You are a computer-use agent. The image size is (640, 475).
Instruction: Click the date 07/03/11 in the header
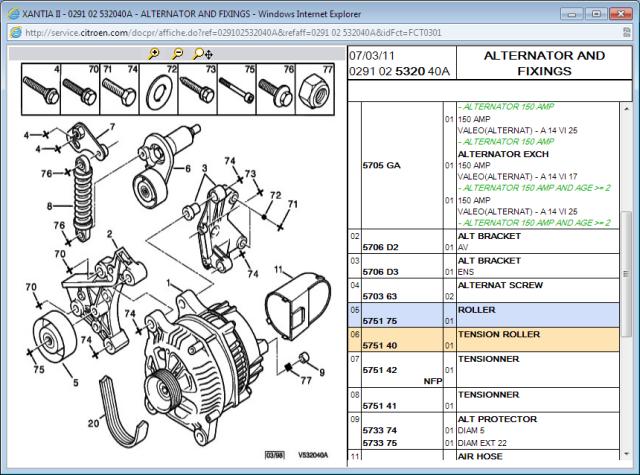click(372, 56)
